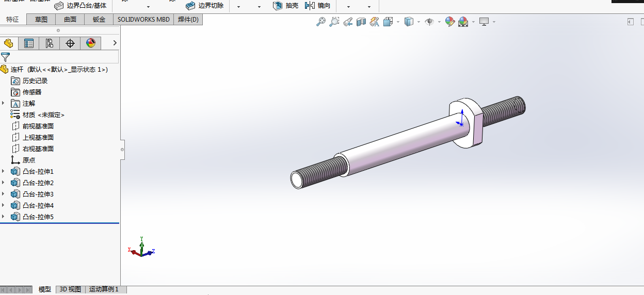Click the Zoom to Fit icon
Image resolution: width=644 pixels, height=295 pixels.
[x=321, y=22]
